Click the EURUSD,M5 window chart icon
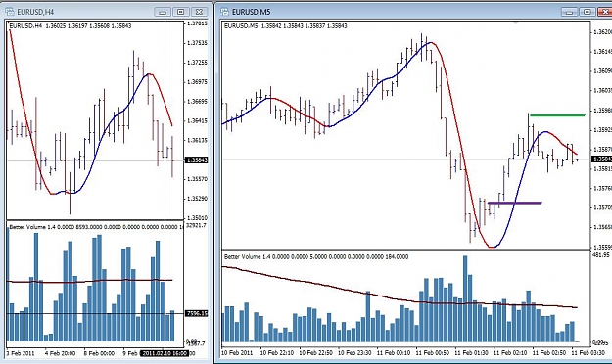The image size is (612, 364). (x=224, y=12)
